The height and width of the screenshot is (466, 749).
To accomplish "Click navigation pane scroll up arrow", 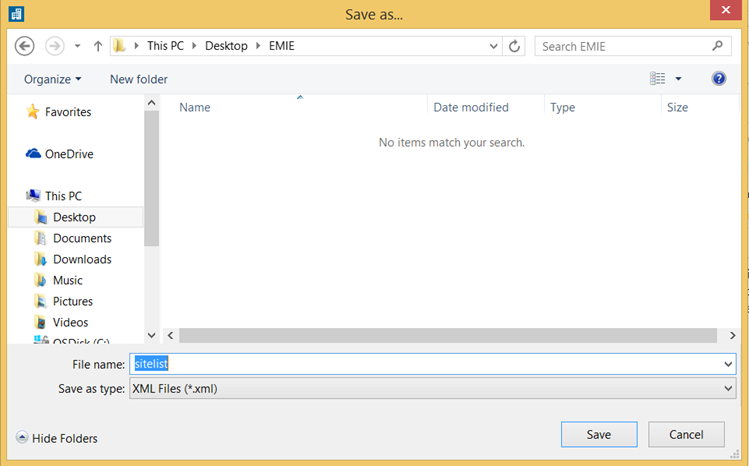I will pyautogui.click(x=151, y=103).
